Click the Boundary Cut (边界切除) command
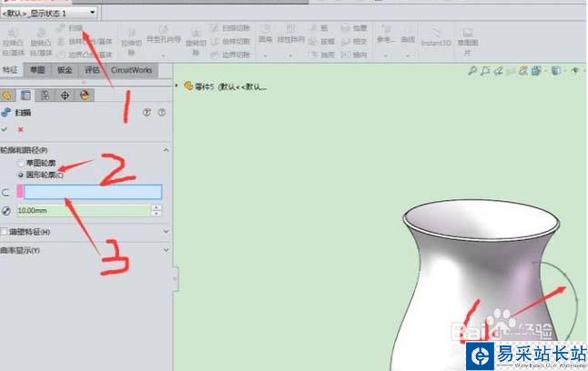The image size is (588, 371). (x=230, y=55)
